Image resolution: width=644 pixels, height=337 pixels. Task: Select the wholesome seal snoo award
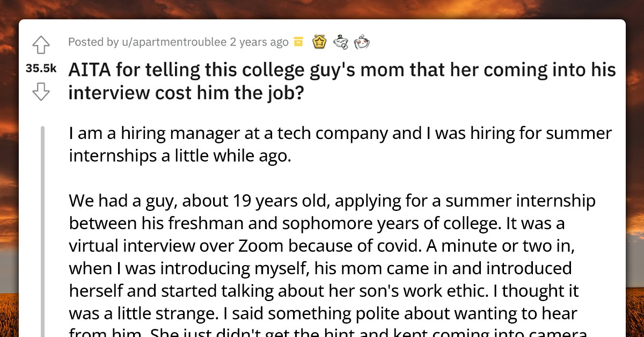point(341,42)
